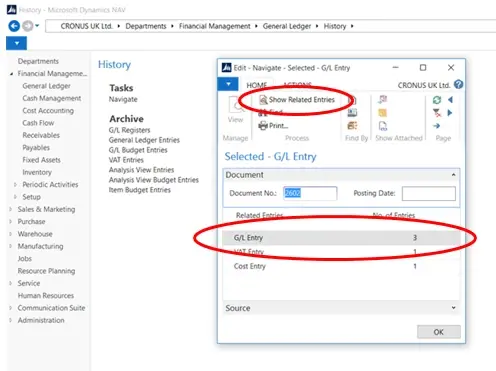Open the Navigate task link
This screenshot has height=371, width=496.
tap(123, 99)
